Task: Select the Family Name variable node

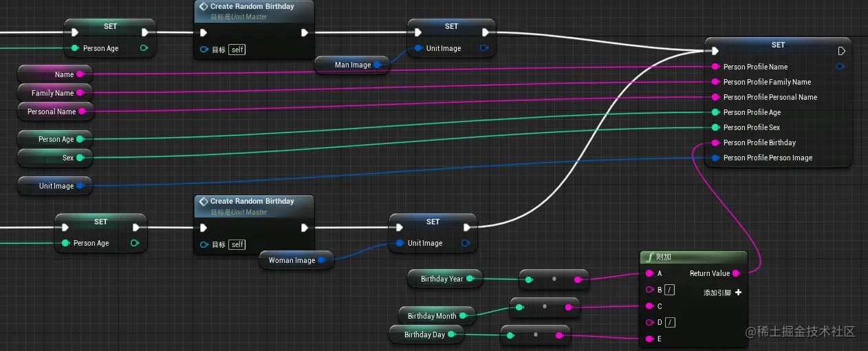Action: point(55,93)
